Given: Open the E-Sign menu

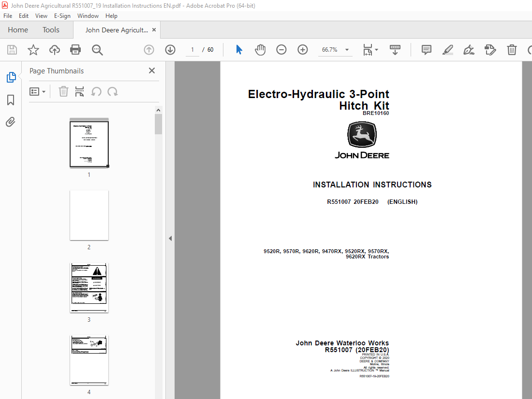Looking at the screenshot, I should coord(62,16).
